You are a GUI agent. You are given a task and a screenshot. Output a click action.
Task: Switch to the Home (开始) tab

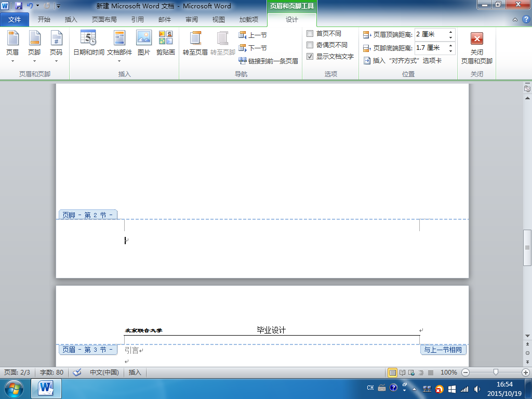coord(44,20)
